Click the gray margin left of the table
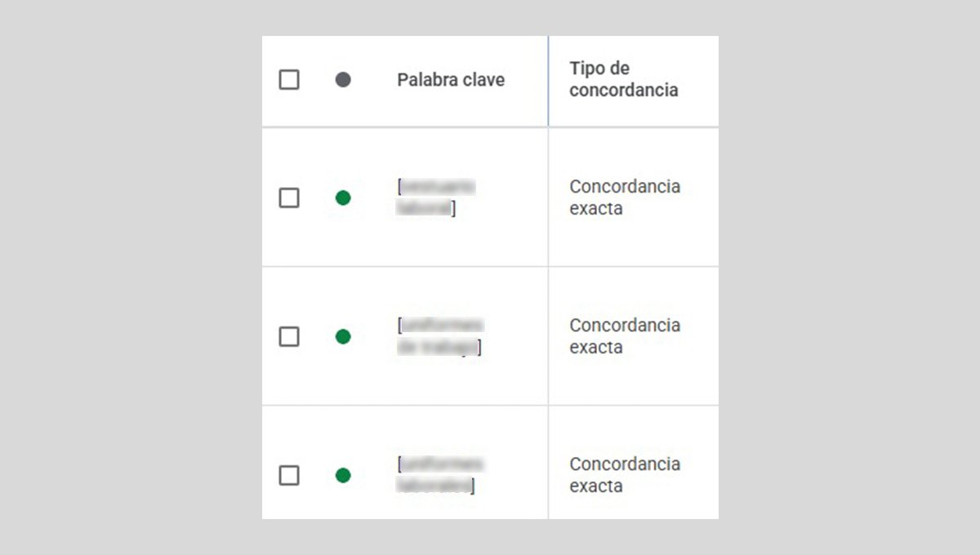This screenshot has width=980, height=555. [131, 277]
